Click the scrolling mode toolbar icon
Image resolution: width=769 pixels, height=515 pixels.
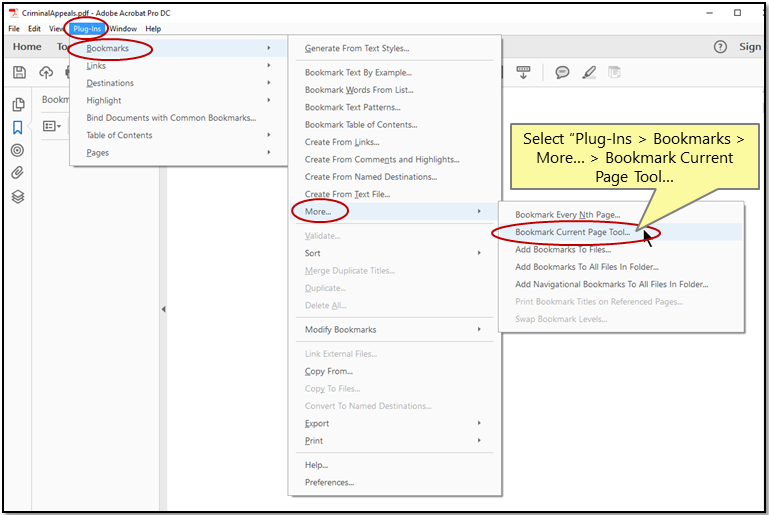[523, 73]
